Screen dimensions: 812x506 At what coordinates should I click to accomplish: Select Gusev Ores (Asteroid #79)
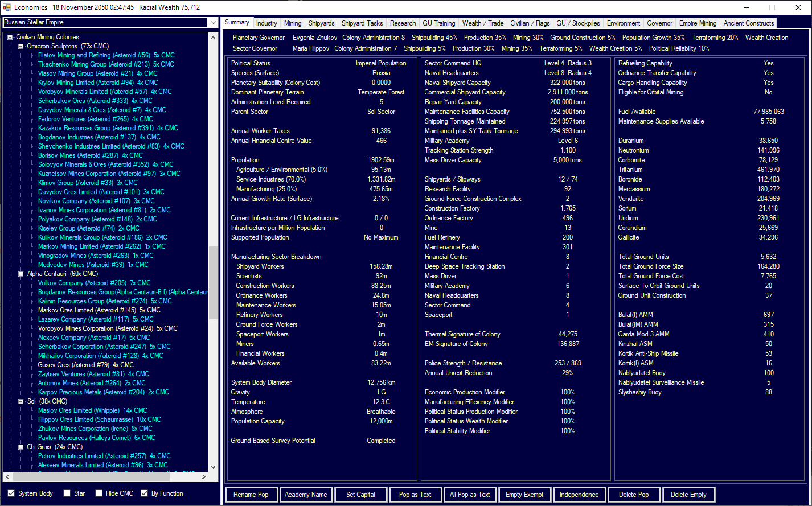[86, 365]
